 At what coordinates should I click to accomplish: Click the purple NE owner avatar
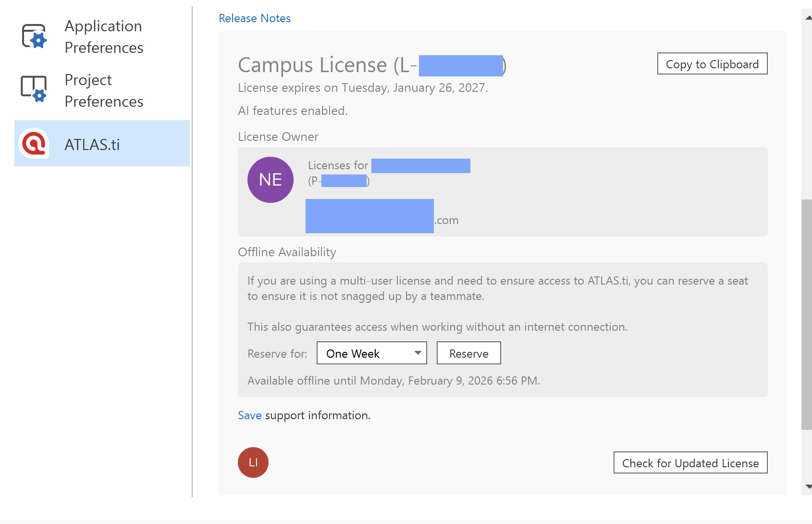(x=271, y=180)
